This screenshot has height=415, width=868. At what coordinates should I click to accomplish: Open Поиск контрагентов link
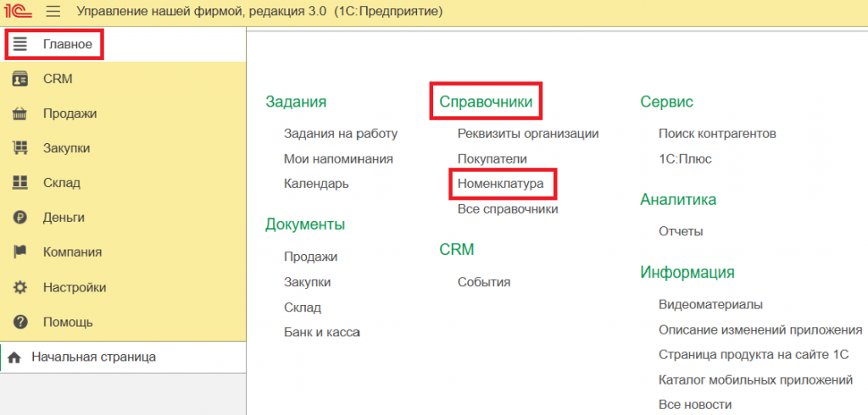(717, 133)
